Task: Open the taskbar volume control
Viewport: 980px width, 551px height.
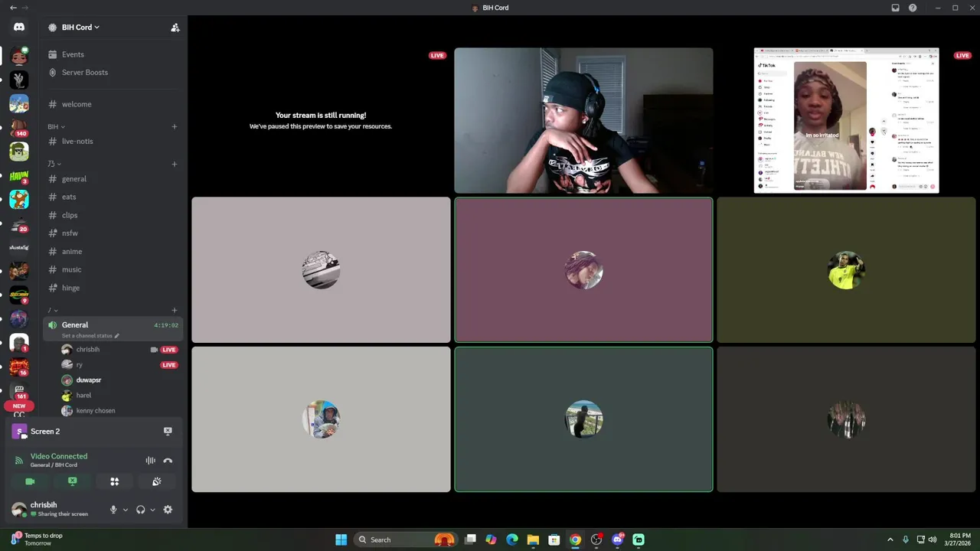Action: 933,540
